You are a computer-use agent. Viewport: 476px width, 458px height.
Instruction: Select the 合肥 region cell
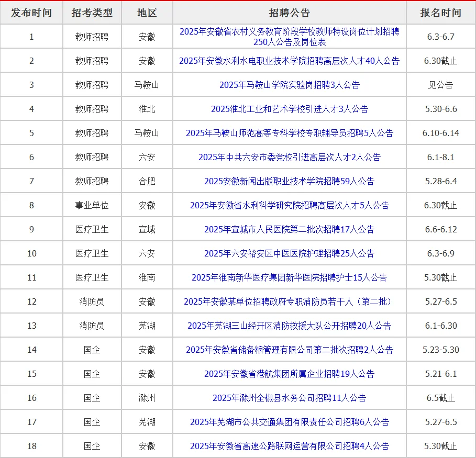tap(147, 181)
